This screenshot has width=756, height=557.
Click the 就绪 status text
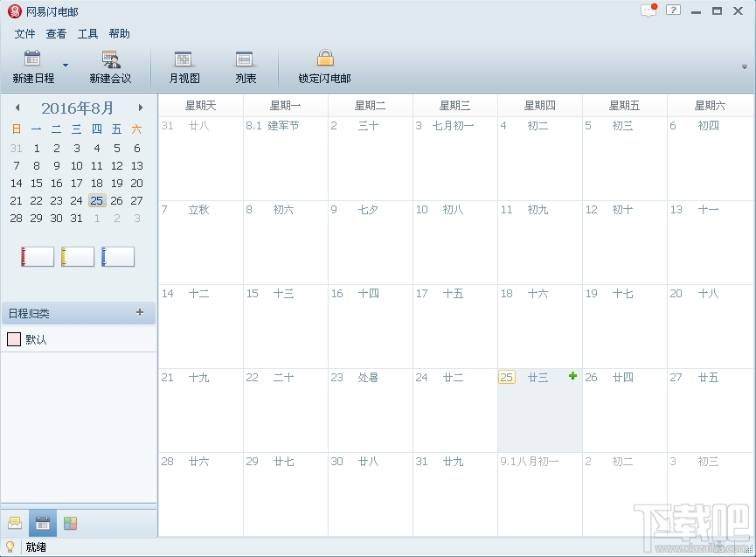pos(36,547)
